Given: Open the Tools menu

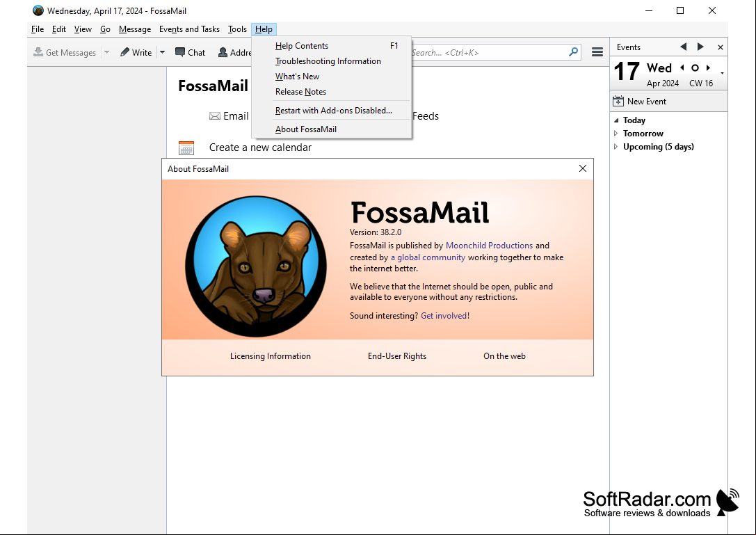Looking at the screenshot, I should coord(237,29).
